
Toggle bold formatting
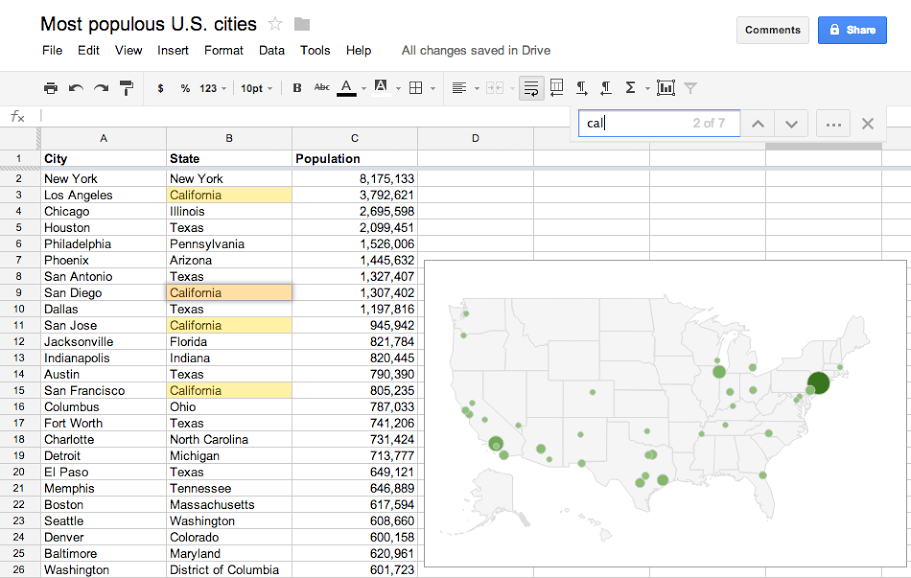[x=297, y=88]
